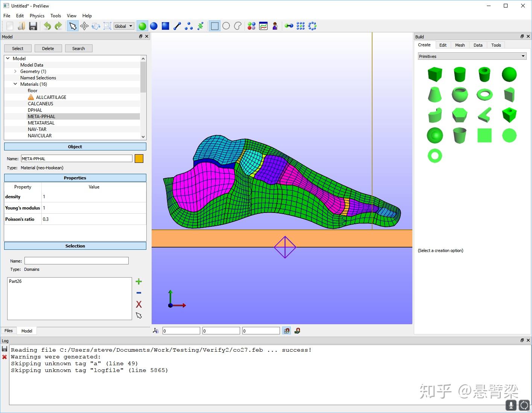Screen dimensions: 532x413
Task: Open the Primitives dropdown in Build panel
Action: tap(472, 56)
